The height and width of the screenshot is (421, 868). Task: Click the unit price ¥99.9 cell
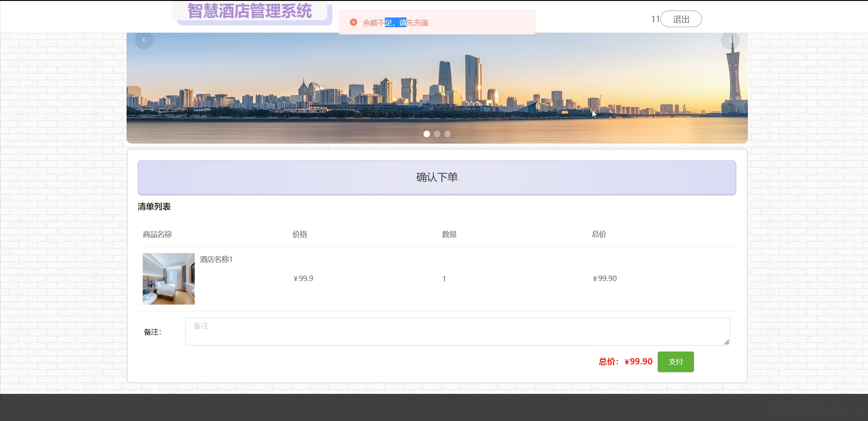click(x=303, y=278)
